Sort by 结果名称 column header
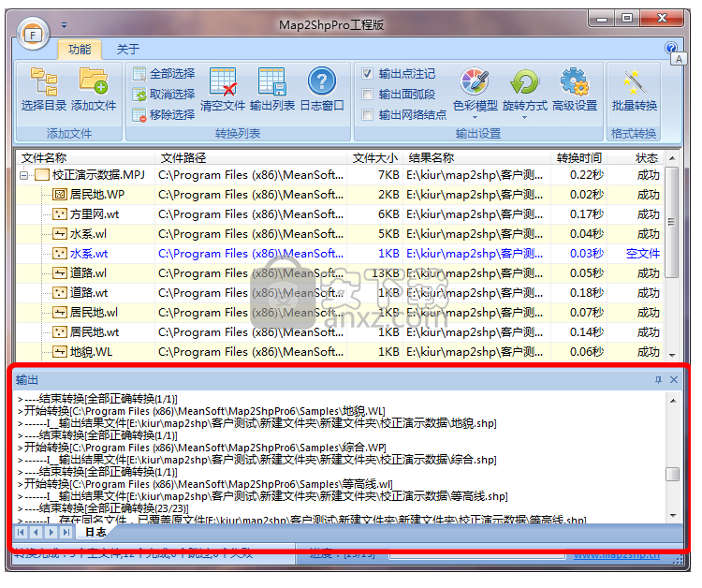The image size is (702, 588). pyautogui.click(x=477, y=157)
